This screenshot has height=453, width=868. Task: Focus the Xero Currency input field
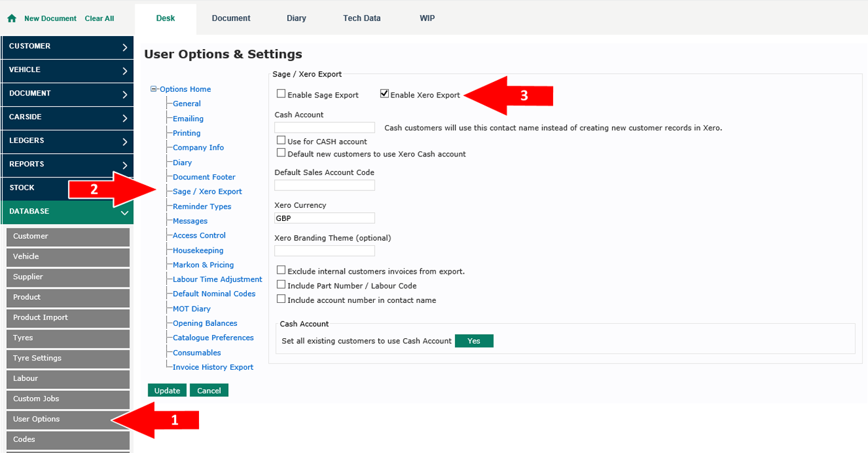324,218
